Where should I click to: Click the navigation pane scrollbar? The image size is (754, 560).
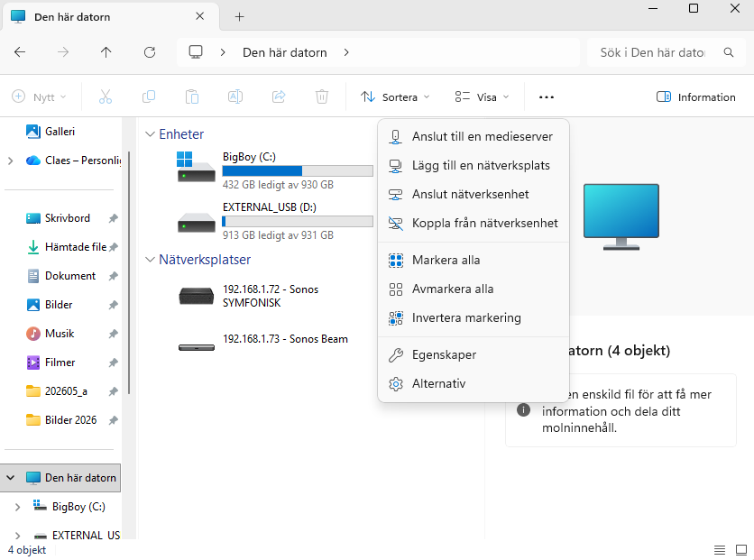tap(129, 273)
